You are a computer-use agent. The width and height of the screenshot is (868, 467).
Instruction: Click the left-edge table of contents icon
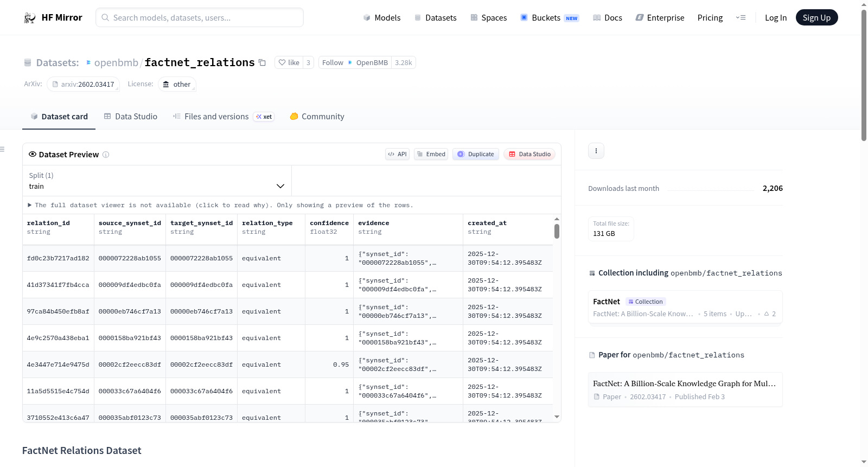tap(2, 149)
